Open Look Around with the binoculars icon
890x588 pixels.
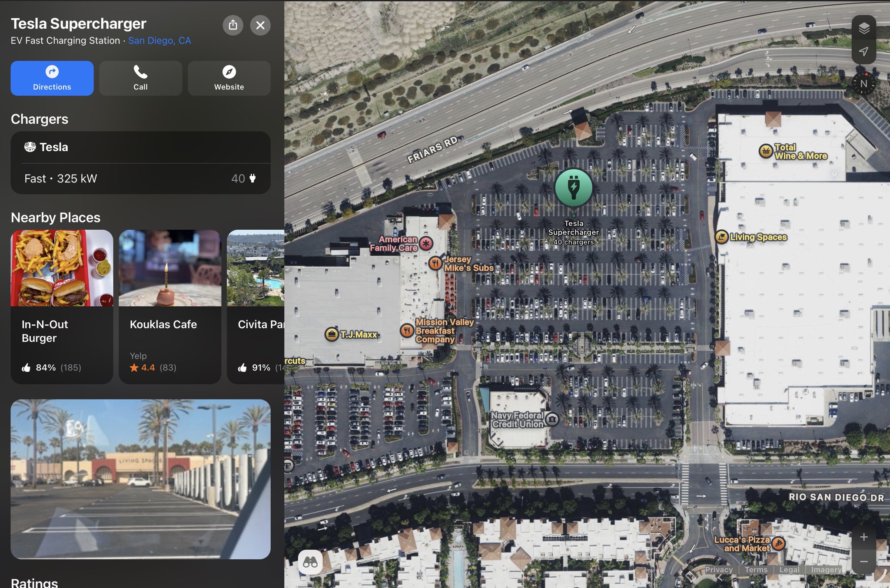(310, 562)
